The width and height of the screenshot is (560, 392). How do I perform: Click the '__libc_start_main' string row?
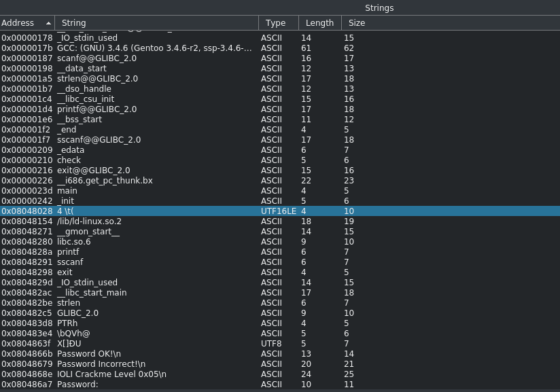pos(280,292)
